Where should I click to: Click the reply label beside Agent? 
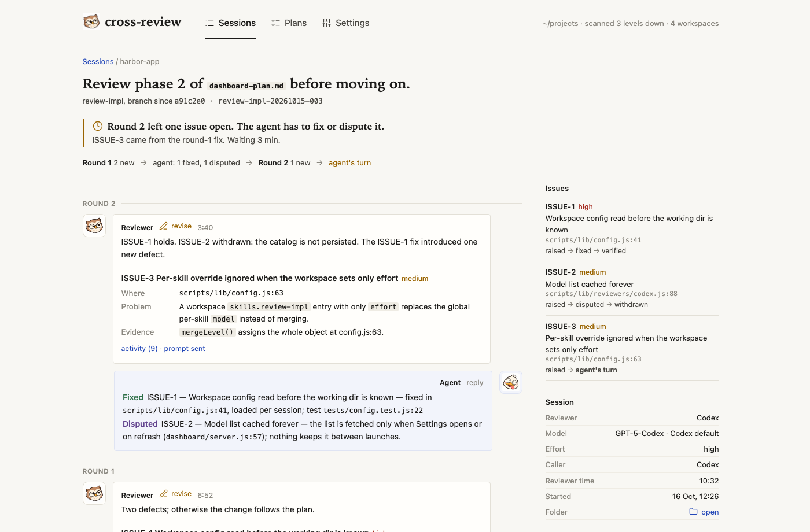(x=475, y=383)
